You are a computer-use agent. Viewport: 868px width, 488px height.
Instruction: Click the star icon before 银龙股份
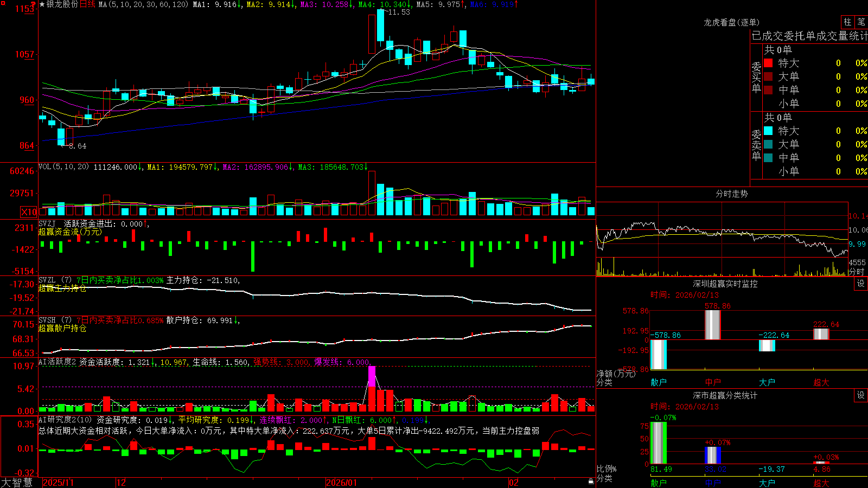coord(42,4)
